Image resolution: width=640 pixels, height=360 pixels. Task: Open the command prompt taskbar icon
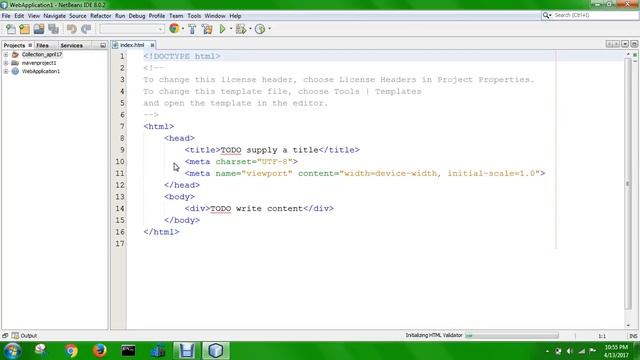coord(128,351)
